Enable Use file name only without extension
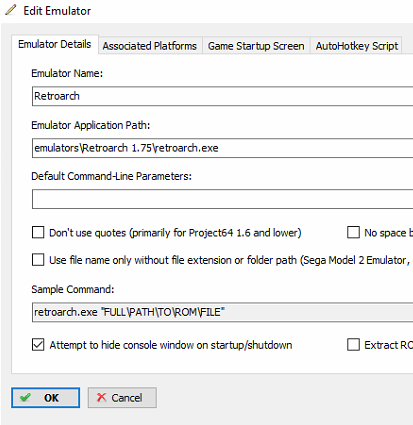The image size is (413, 425). point(38,260)
